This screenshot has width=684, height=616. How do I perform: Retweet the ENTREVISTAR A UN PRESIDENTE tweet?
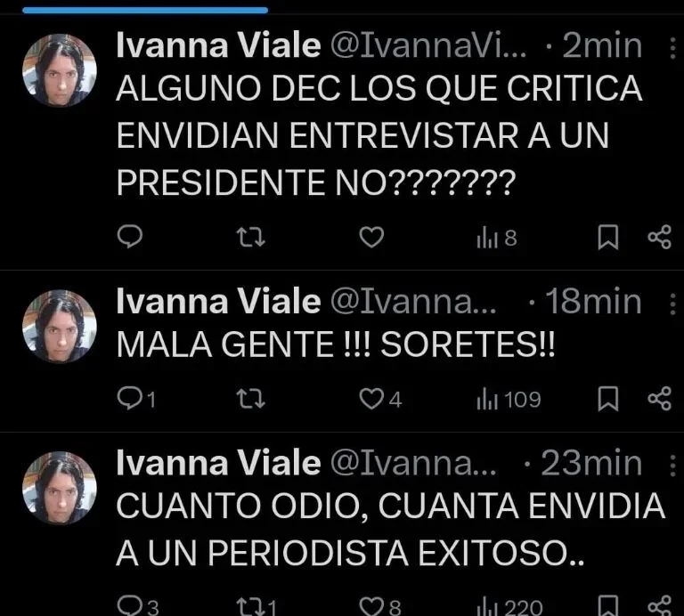click(250, 238)
